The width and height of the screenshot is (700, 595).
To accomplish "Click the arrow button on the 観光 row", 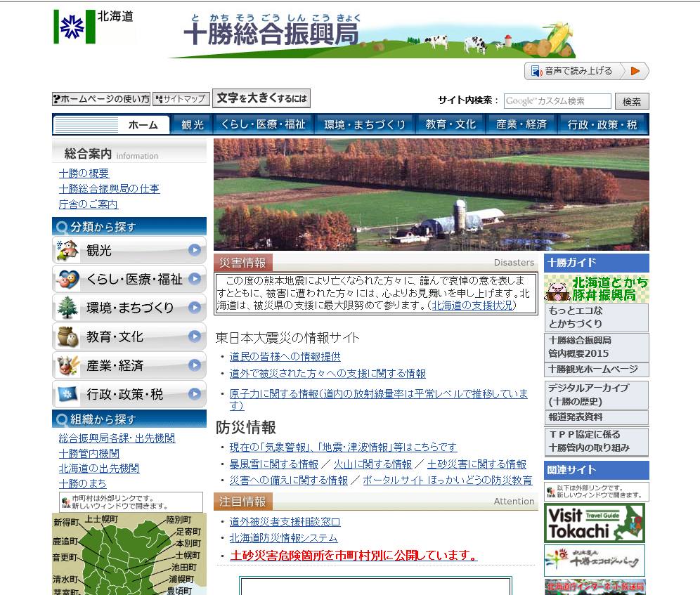I will coord(195,249).
